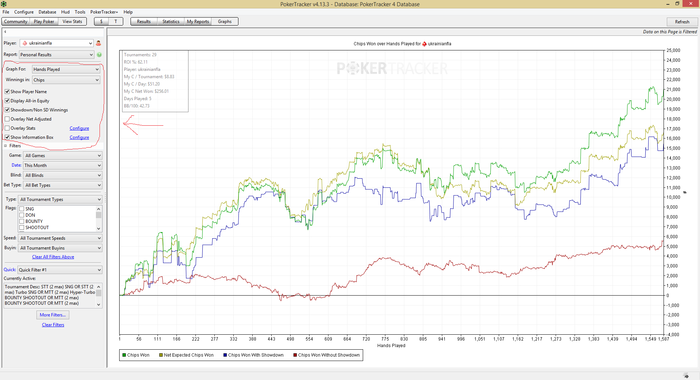This screenshot has width=700, height=380.
Task: Enable Overlay Net Adjusted checkbox
Action: coord(7,119)
